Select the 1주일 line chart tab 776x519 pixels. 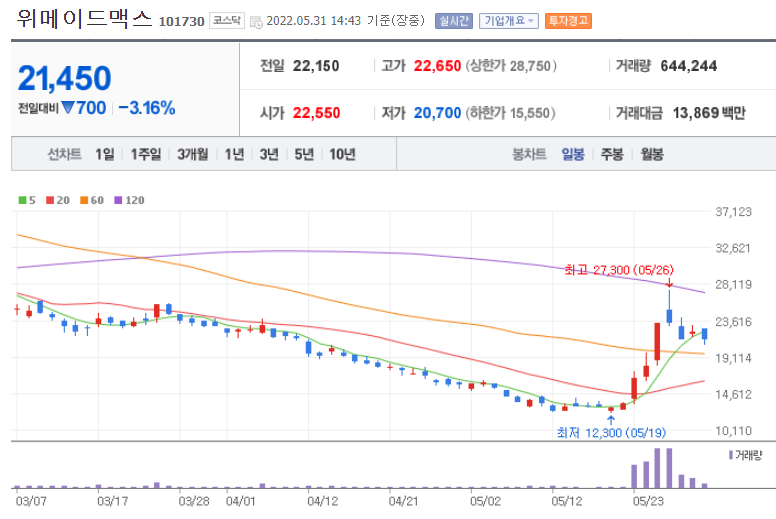(x=146, y=154)
